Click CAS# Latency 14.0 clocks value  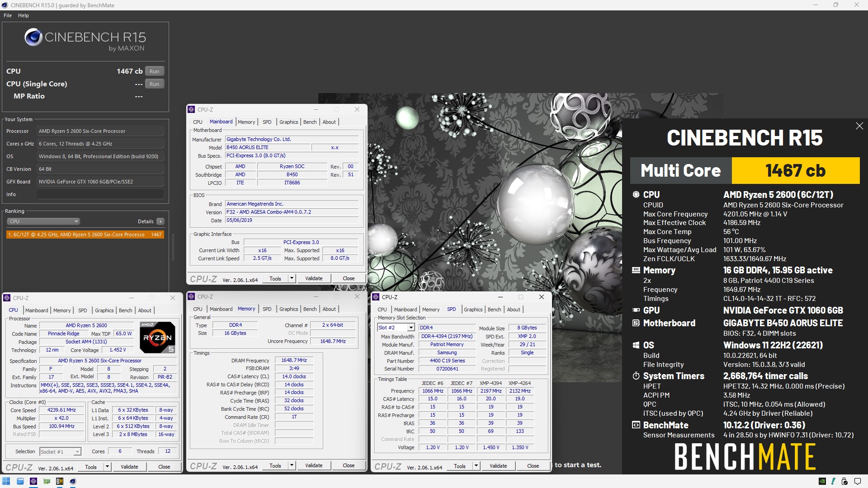pyautogui.click(x=294, y=376)
